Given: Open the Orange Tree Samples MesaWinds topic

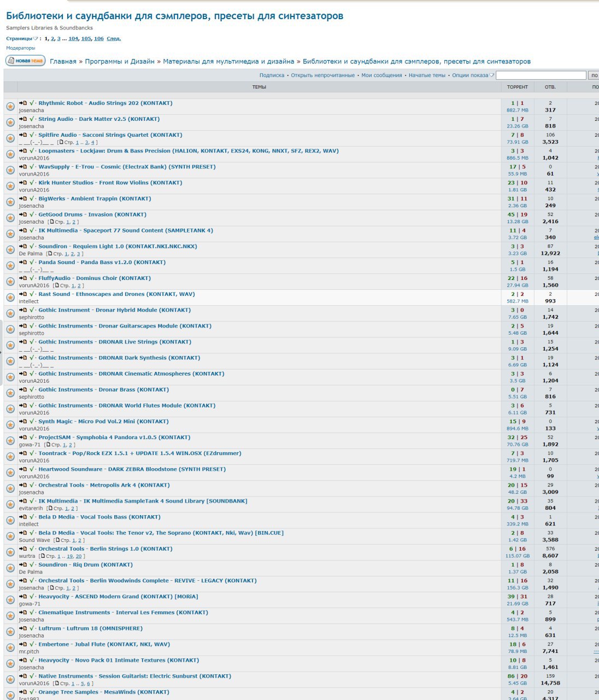Looking at the screenshot, I should (104, 692).
